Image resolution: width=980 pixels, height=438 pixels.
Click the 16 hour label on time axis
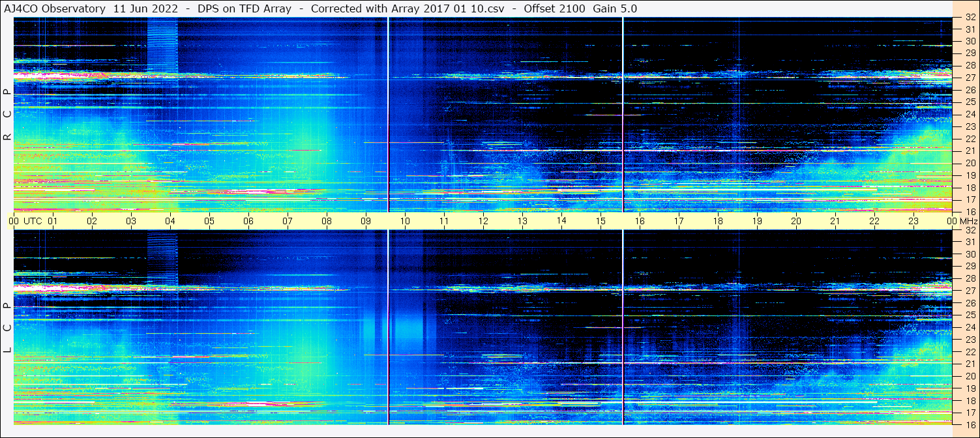coord(640,221)
